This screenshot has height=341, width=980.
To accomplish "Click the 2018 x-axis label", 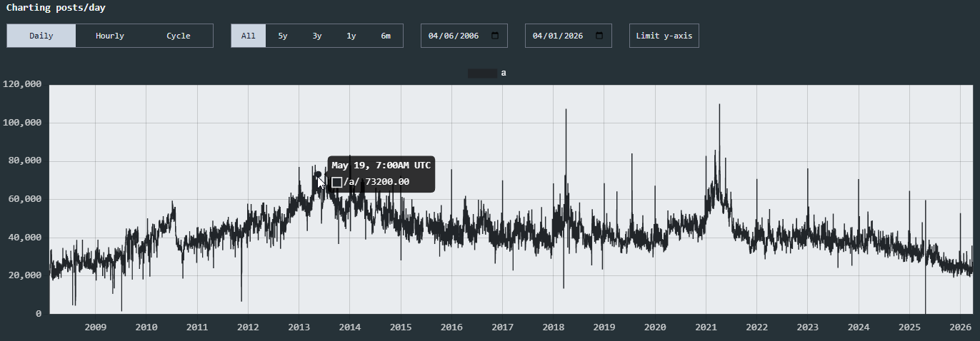I will tap(554, 327).
